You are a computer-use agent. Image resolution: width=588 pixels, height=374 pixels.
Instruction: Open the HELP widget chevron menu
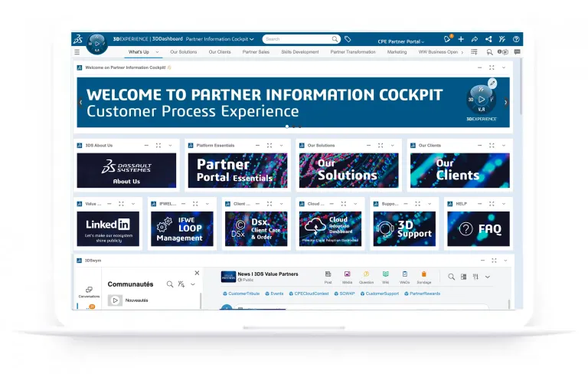(x=504, y=204)
